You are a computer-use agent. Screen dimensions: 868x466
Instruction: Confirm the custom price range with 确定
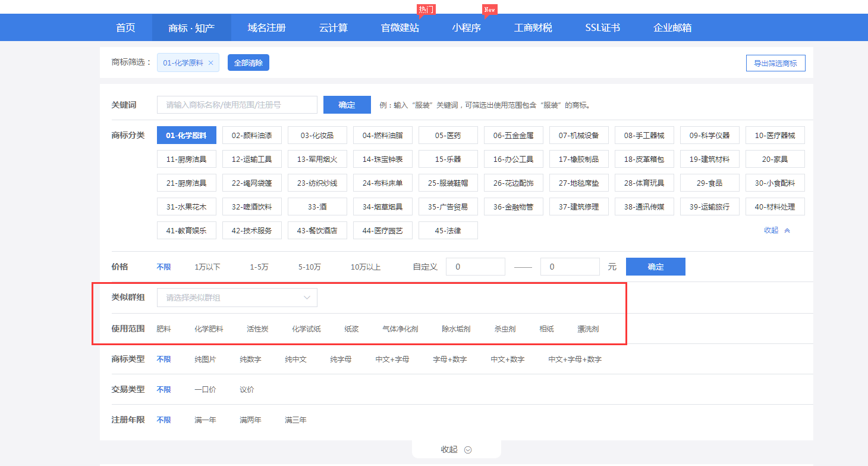click(656, 267)
